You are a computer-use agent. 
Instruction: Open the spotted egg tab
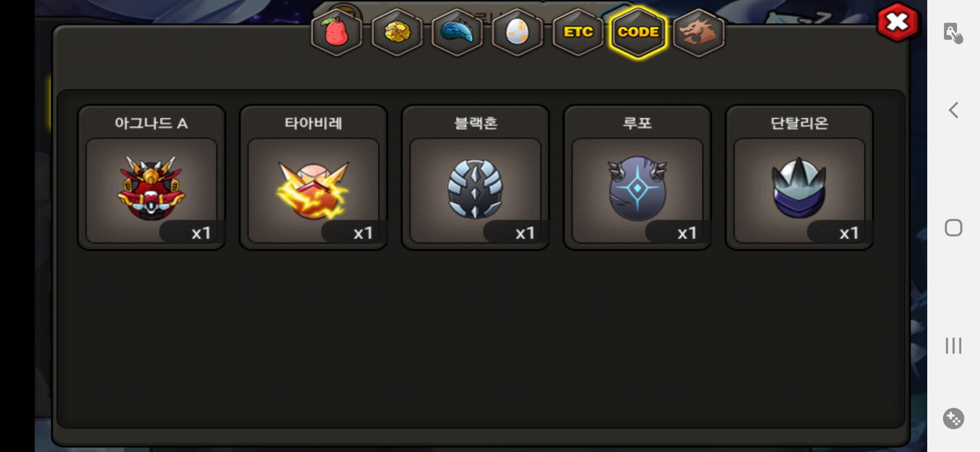point(518,32)
